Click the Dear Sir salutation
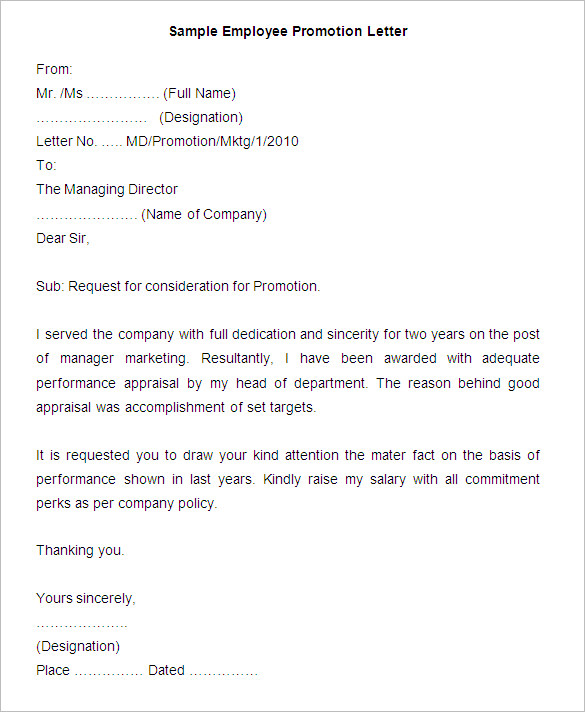This screenshot has width=585, height=712. pyautogui.click(x=63, y=238)
